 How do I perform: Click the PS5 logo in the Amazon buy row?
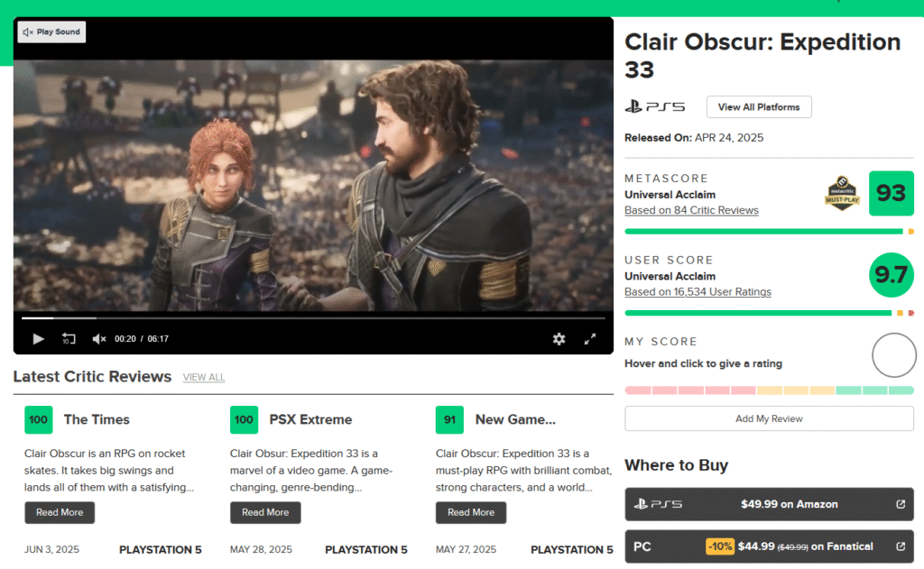pos(658,504)
